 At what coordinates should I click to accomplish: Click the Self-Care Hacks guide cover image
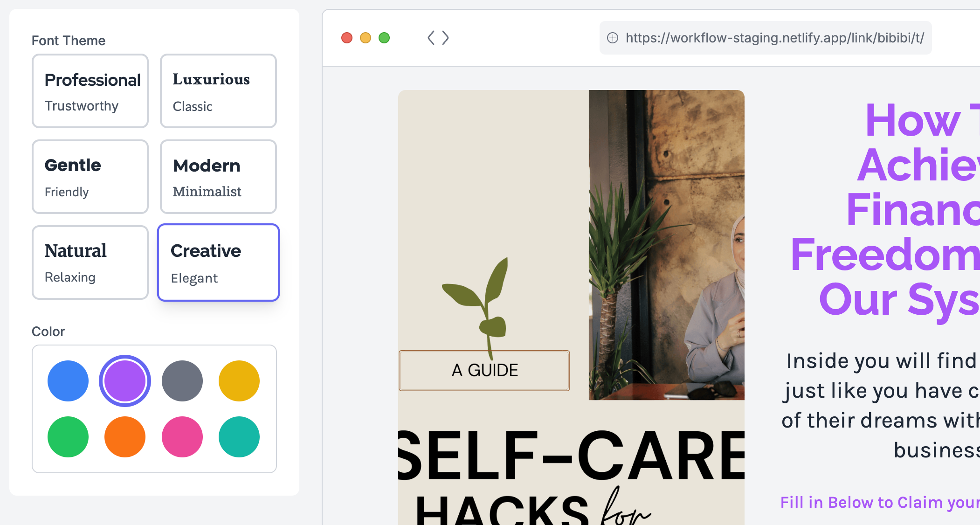click(571, 307)
